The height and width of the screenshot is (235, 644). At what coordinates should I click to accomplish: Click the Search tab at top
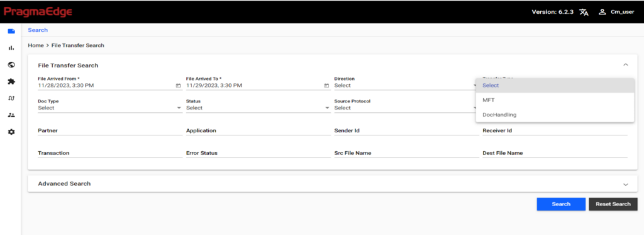tap(38, 30)
